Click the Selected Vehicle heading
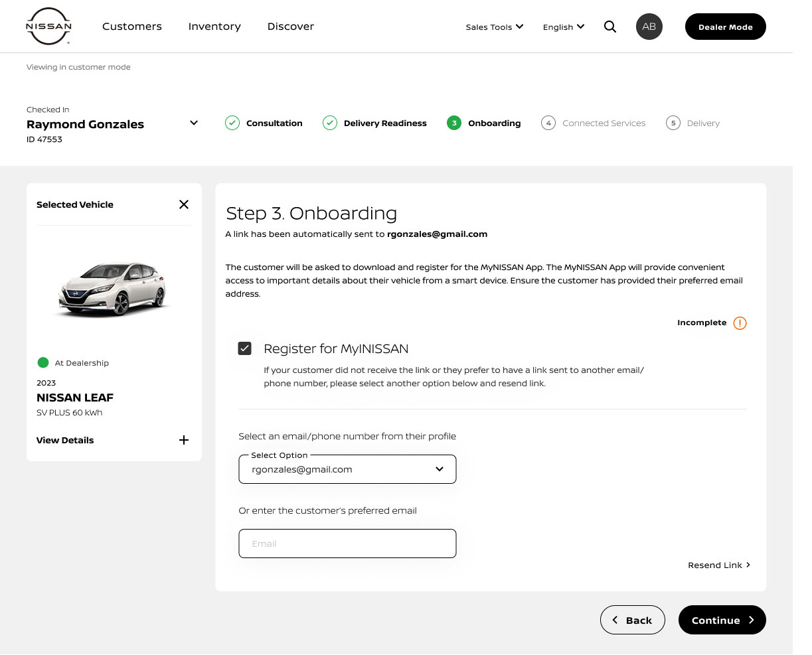The image size is (812, 655). [75, 204]
